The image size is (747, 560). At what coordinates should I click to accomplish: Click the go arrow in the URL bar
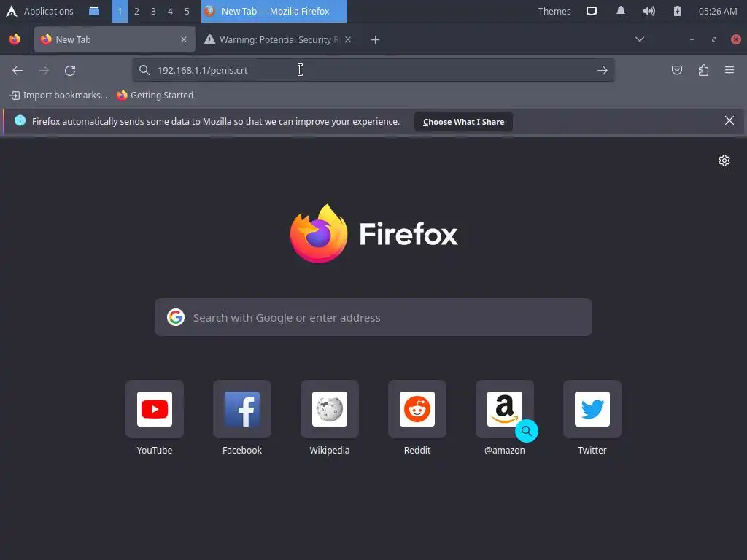coord(602,71)
